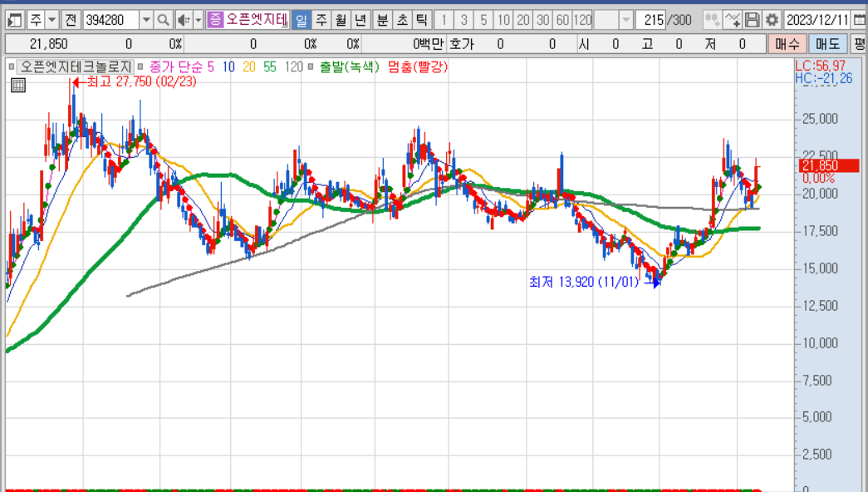
Task: Select the 120 interval button in the toolbar
Action: coord(582,21)
